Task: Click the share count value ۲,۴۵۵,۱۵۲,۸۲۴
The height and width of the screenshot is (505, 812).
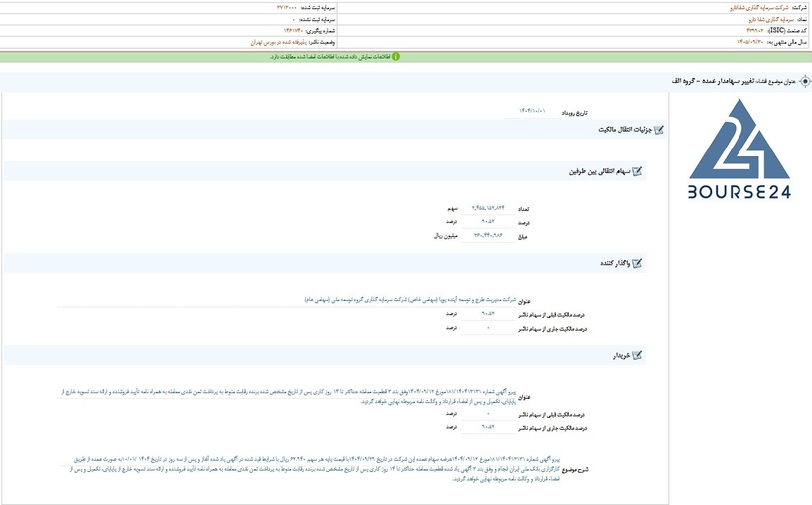Action: pyautogui.click(x=488, y=208)
